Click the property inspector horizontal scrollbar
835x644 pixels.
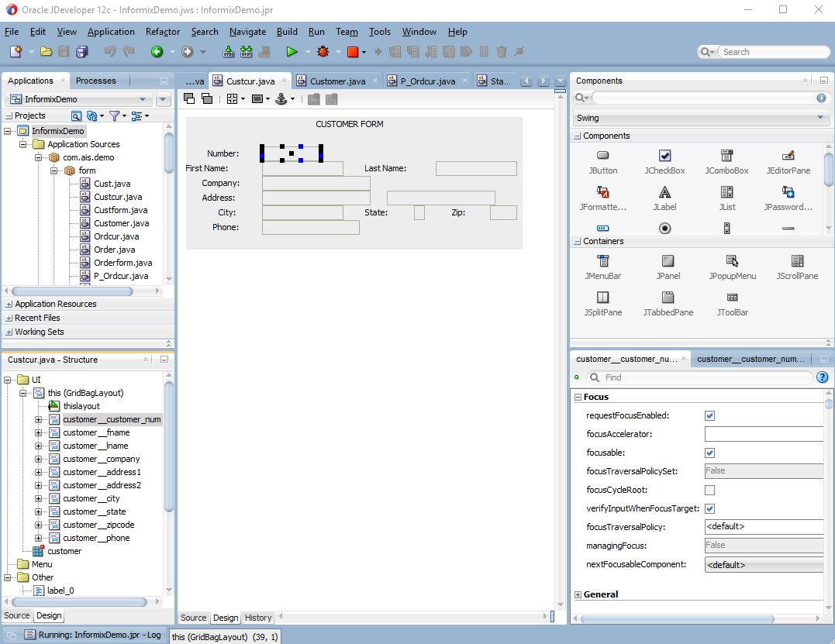(x=678, y=619)
